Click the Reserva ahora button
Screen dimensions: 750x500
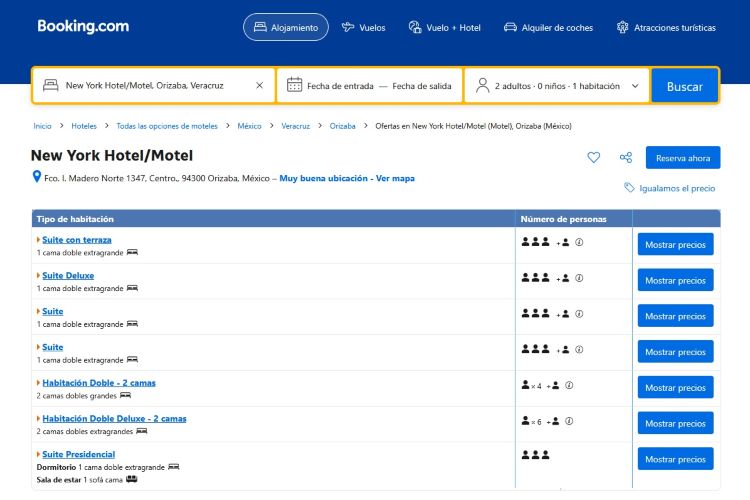(x=682, y=158)
